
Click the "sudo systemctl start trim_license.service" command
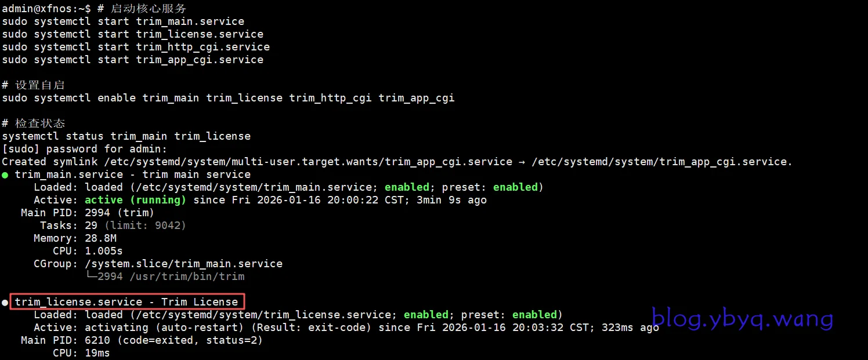(x=132, y=34)
